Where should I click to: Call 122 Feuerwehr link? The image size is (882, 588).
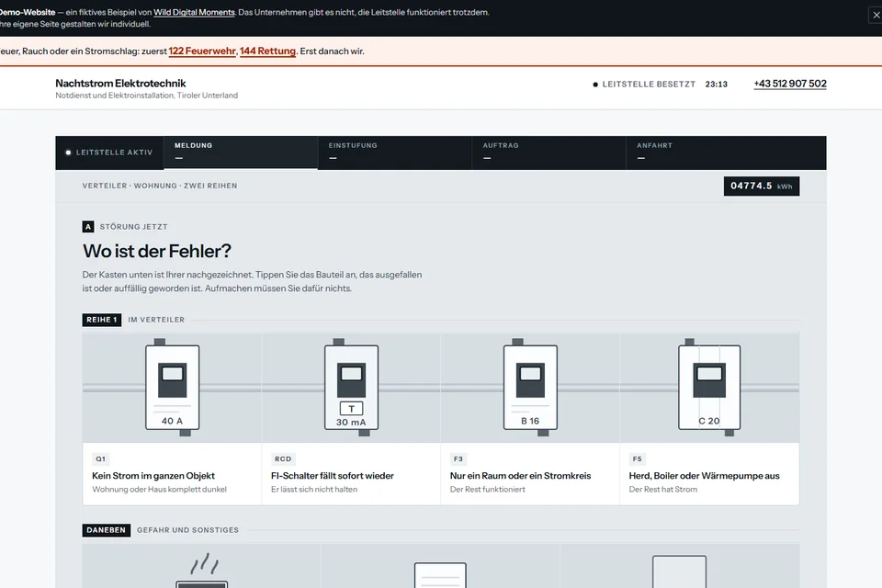pos(202,51)
